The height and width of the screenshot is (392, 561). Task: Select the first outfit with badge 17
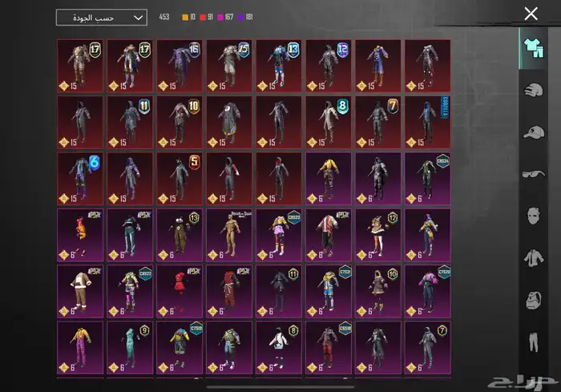pyautogui.click(x=80, y=66)
